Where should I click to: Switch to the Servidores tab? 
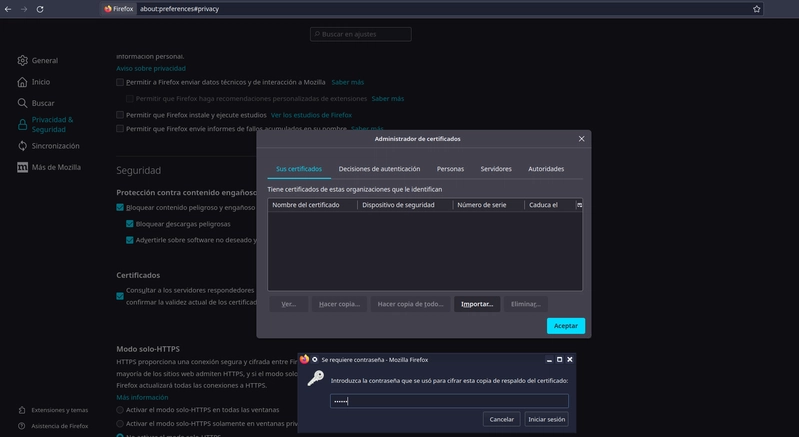coord(496,169)
